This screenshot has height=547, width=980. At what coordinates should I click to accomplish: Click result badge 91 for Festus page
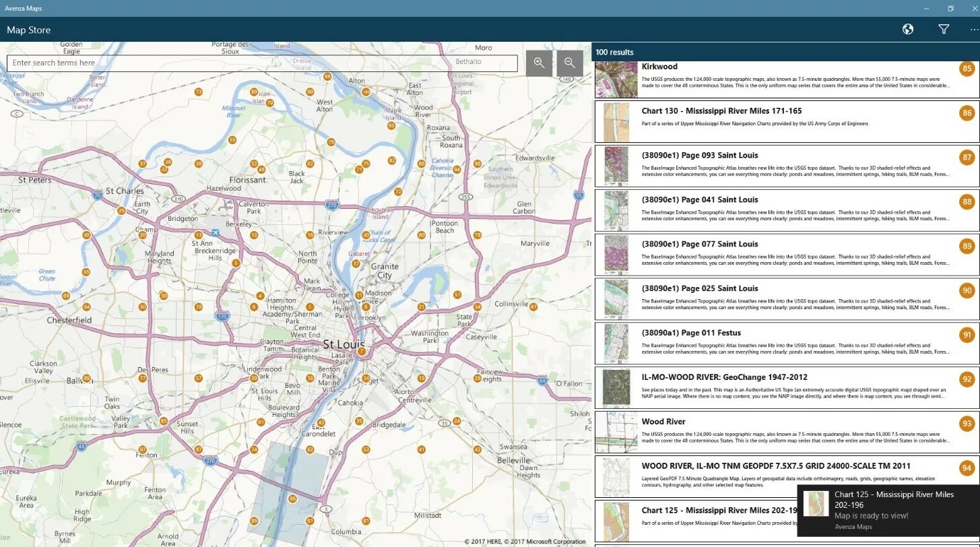967,335
